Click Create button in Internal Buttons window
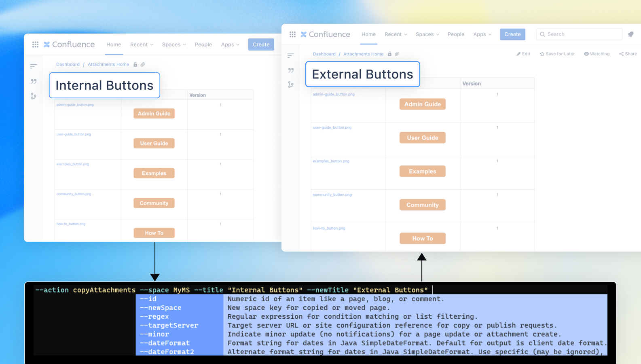Viewport: 641px width, 364px height. (x=261, y=44)
